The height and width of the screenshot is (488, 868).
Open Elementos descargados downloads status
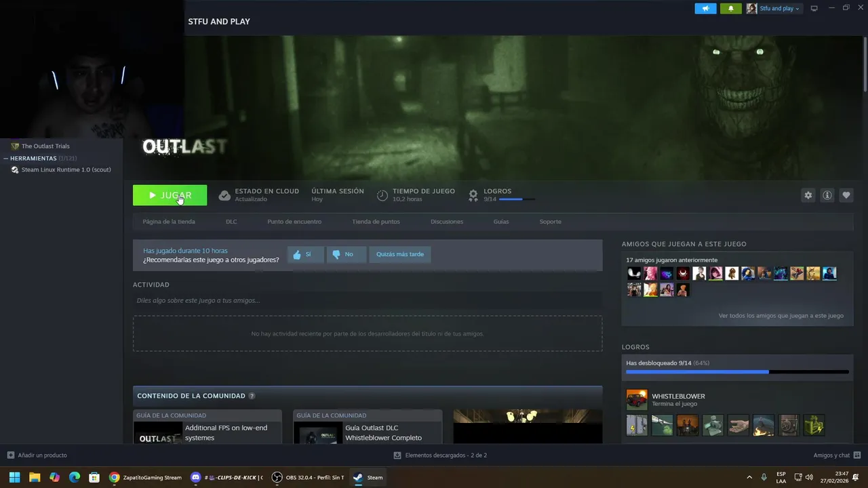[440, 455]
